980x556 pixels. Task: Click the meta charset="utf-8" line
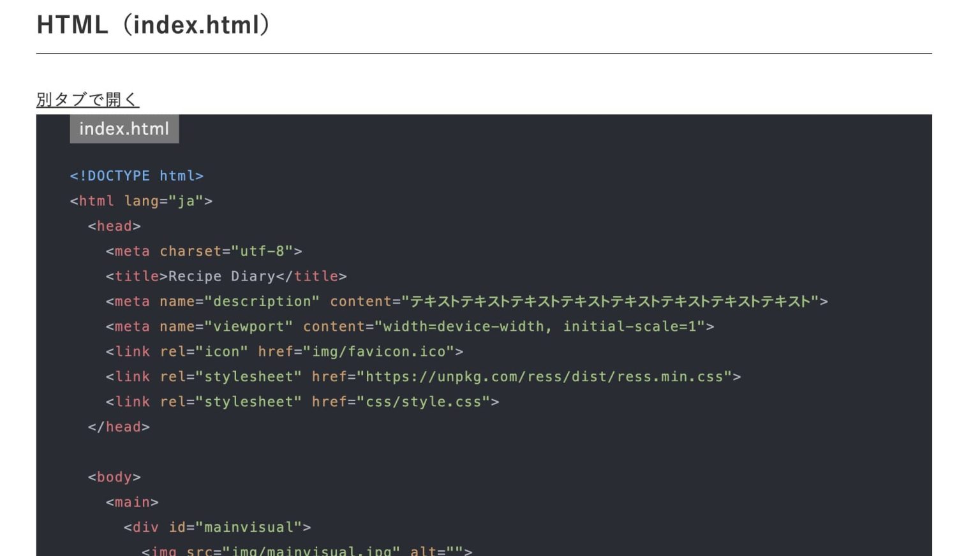(x=203, y=251)
